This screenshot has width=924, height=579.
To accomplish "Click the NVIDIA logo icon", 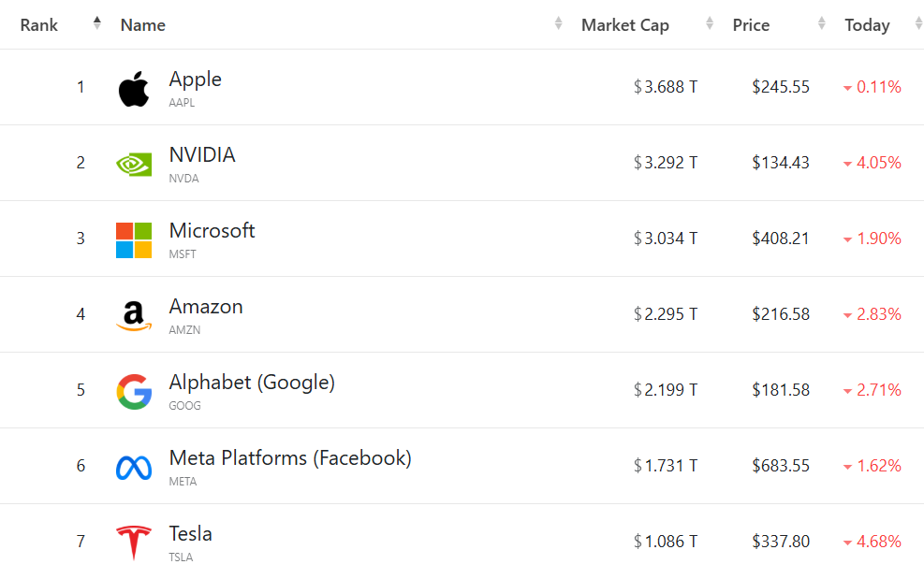I will [x=134, y=165].
